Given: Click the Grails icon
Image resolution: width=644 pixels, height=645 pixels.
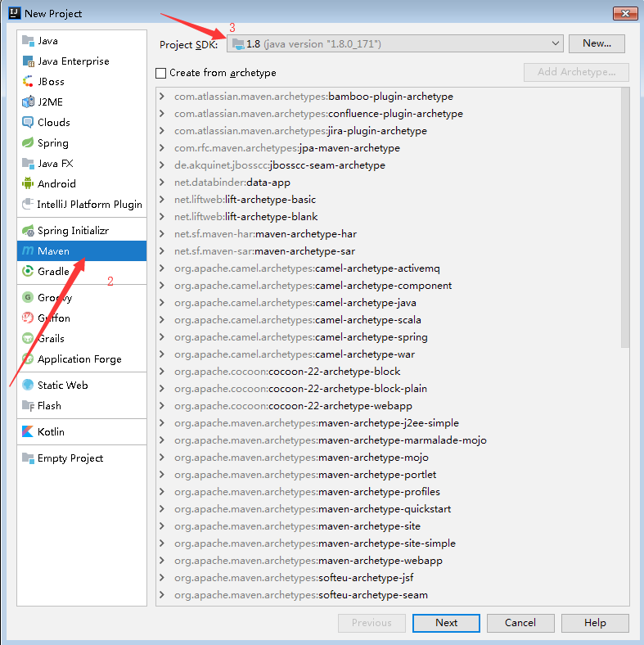Looking at the screenshot, I should click(28, 338).
